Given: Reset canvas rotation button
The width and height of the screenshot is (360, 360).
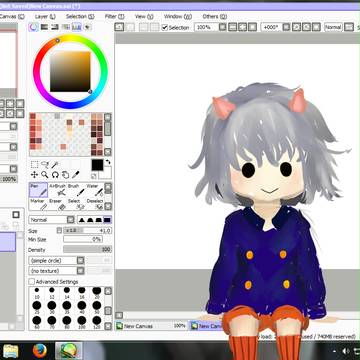Looking at the screenshot, I should 316,27.
